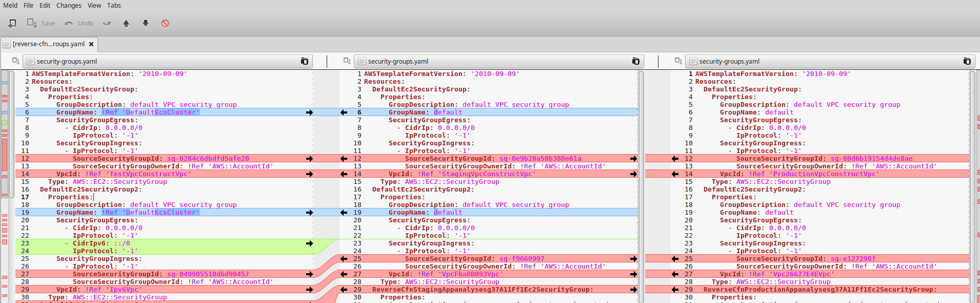The image size is (980, 303).
Task: Click '!Ref DefaultEcsCluster' on left line 6
Action: tap(151, 112)
